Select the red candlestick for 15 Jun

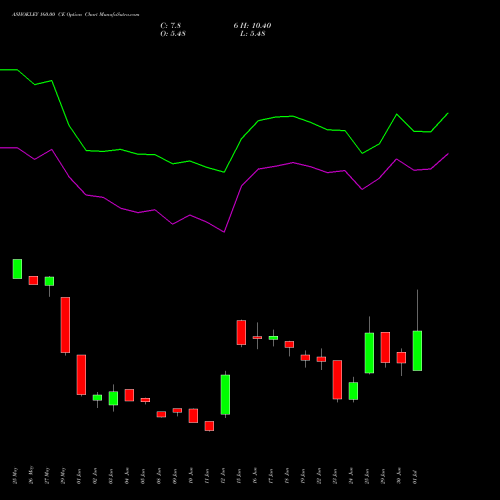pos(241,333)
